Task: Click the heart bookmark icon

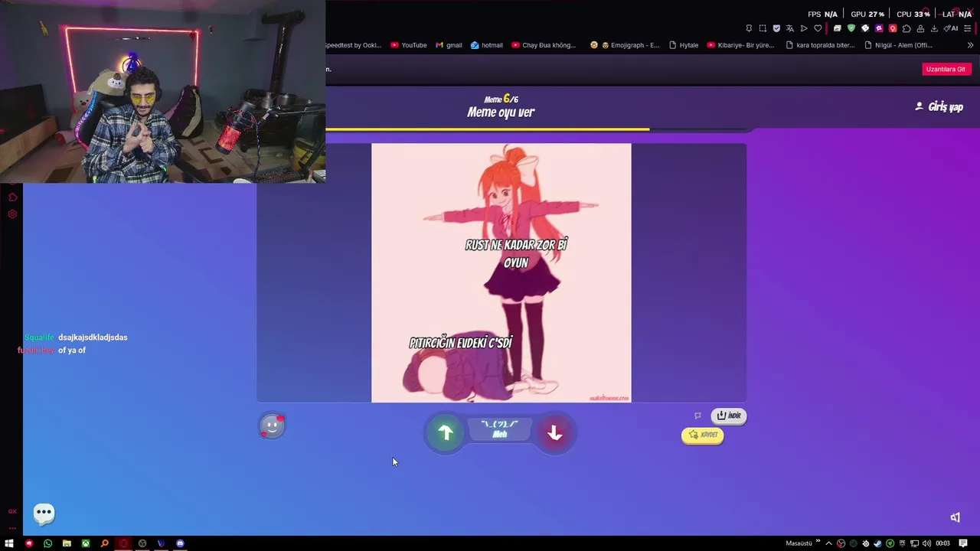Action: pos(818,28)
